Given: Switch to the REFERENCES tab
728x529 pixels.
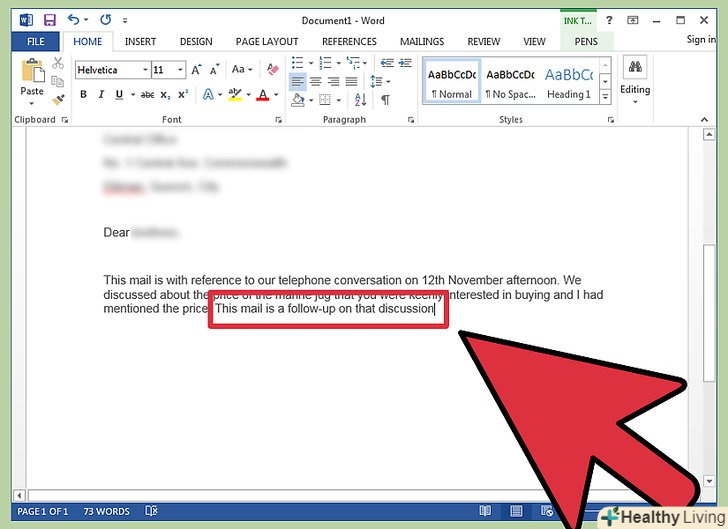Looking at the screenshot, I should tap(349, 42).
